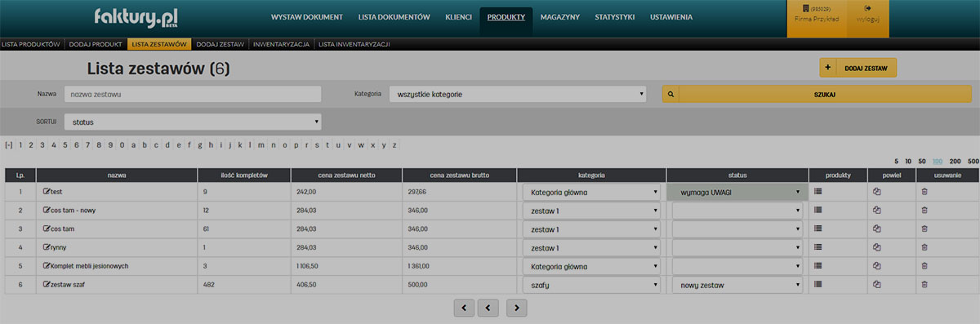This screenshot has width=980, height=324.
Task: Open edit icon for zestaw szaf
Action: pos(47,285)
